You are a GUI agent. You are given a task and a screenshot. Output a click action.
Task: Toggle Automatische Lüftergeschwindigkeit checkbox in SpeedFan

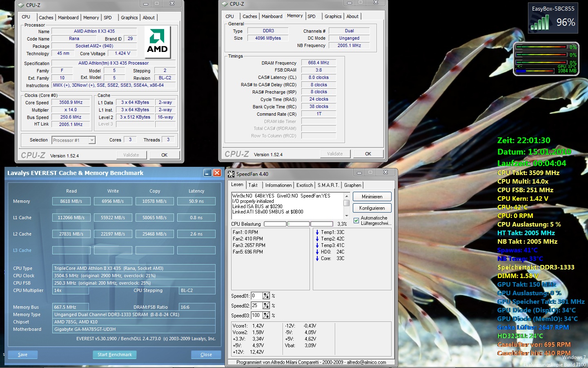pyautogui.click(x=356, y=220)
